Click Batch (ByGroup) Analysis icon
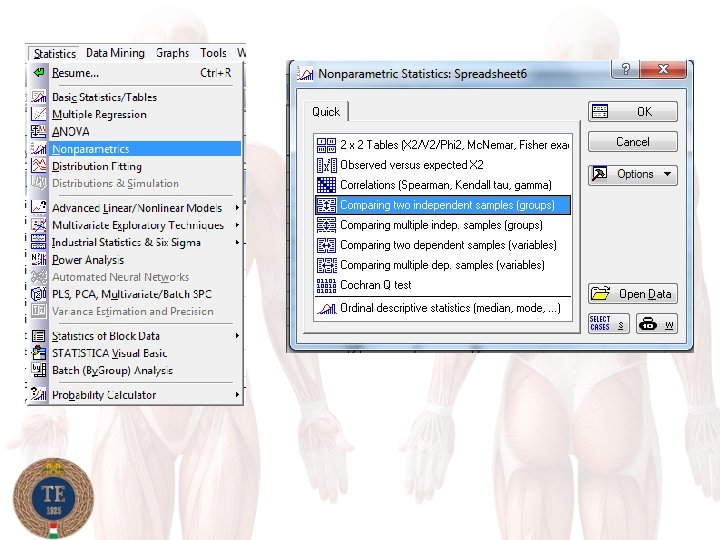Viewport: 720px width, 540px height. 39,370
